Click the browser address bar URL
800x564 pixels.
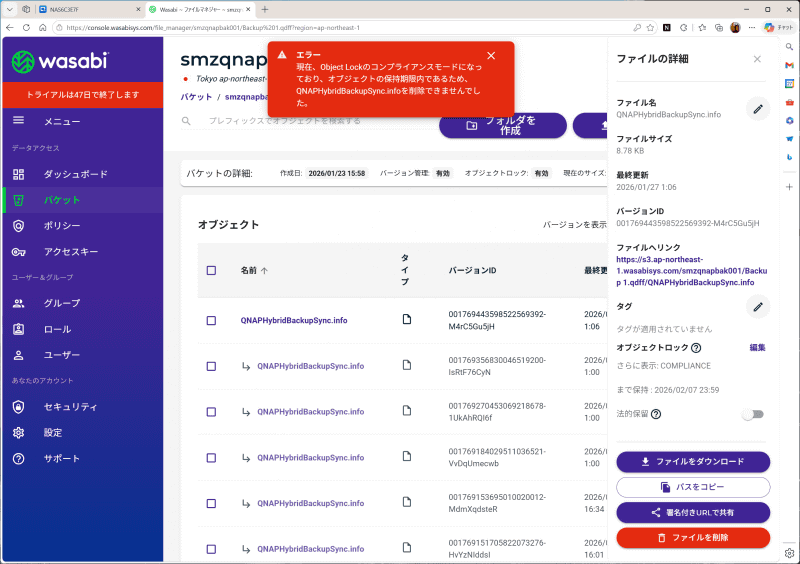(x=213, y=28)
